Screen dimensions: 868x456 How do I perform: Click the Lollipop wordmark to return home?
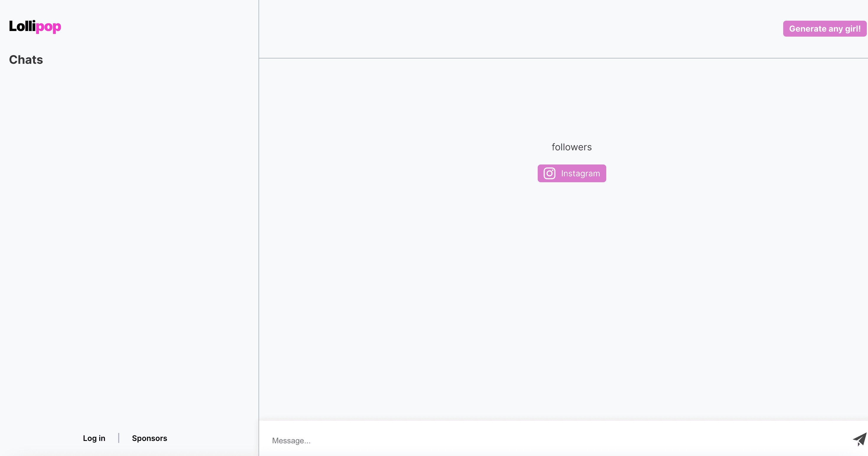35,27
